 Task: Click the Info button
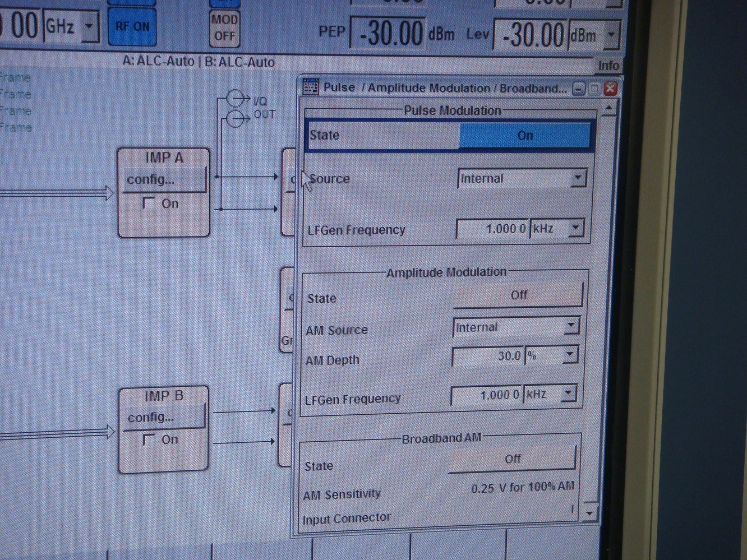pyautogui.click(x=608, y=66)
